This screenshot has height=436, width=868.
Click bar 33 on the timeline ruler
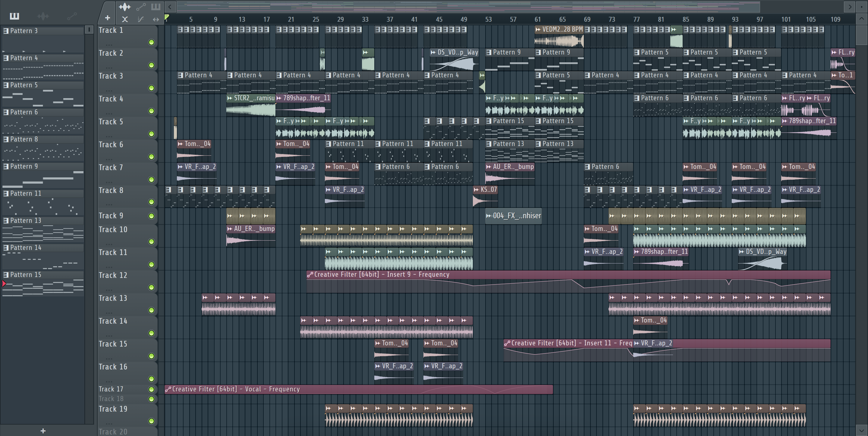pos(365,19)
